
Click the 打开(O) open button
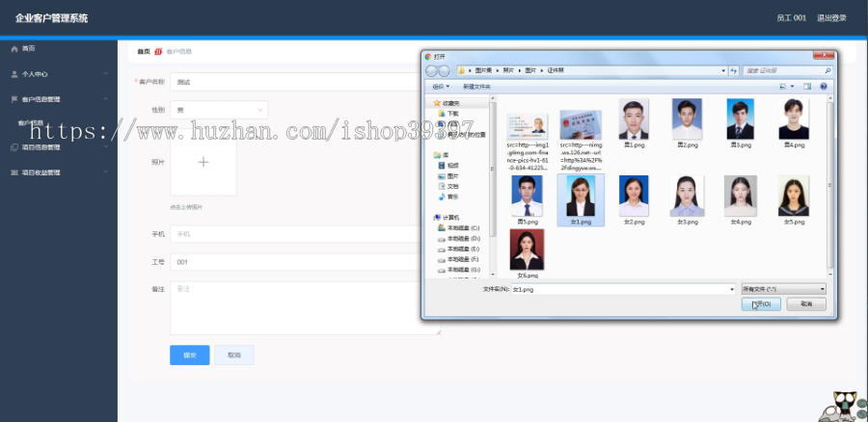761,304
